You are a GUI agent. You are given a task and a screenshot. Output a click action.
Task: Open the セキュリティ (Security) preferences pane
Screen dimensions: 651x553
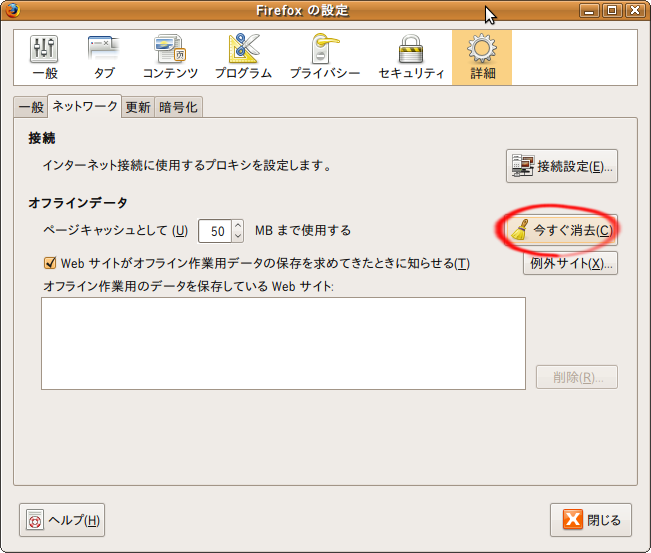coord(411,57)
